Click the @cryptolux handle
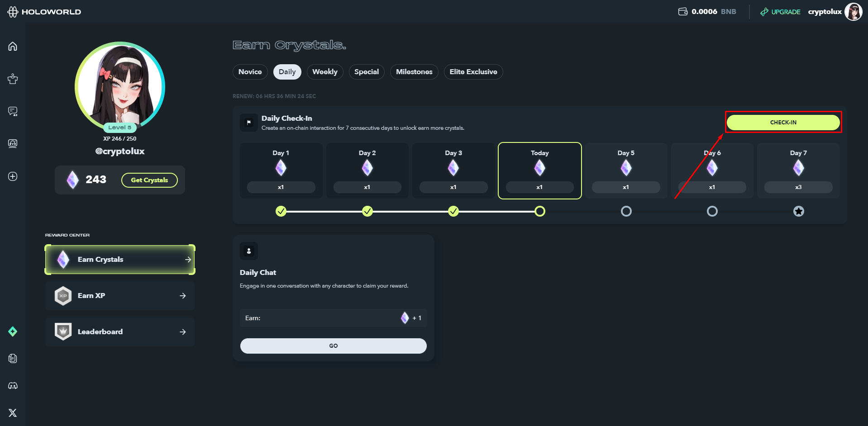The height and width of the screenshot is (426, 868). tap(120, 151)
